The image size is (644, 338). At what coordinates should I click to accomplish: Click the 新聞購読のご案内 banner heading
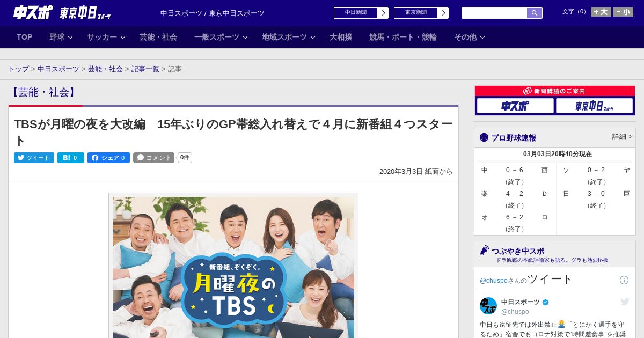[555, 91]
